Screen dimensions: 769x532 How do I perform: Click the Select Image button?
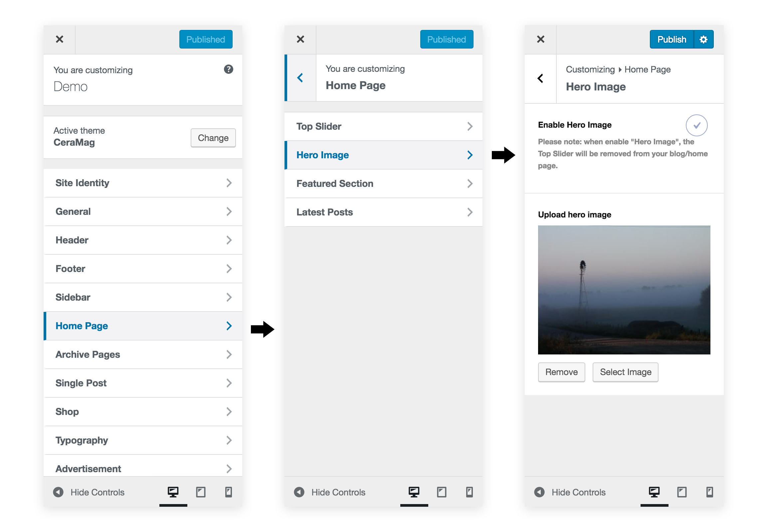pyautogui.click(x=625, y=372)
